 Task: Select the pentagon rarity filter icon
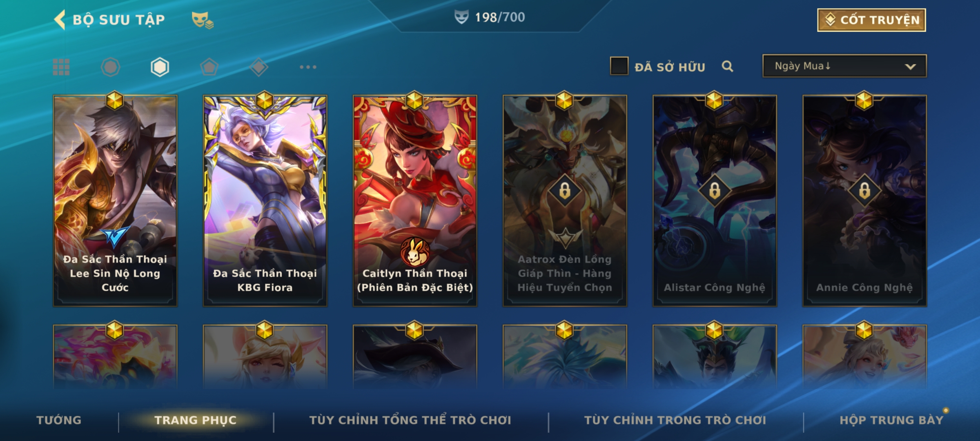pos(209,67)
